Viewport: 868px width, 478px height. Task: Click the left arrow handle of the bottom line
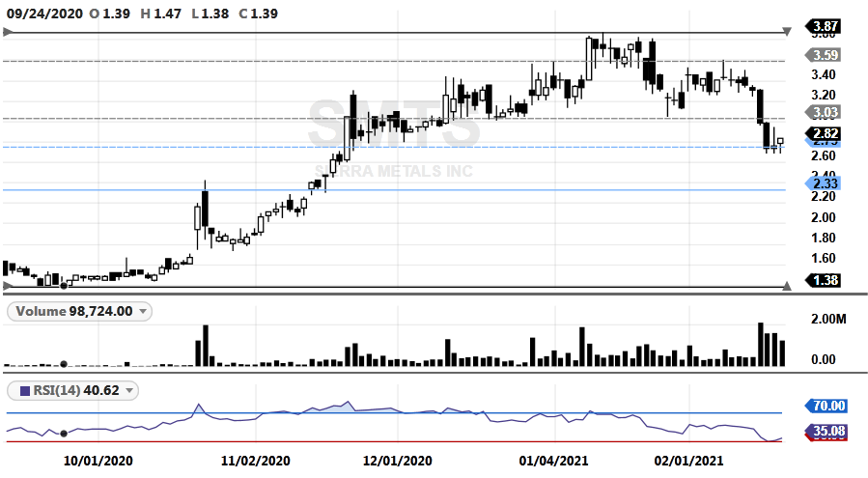[7, 287]
